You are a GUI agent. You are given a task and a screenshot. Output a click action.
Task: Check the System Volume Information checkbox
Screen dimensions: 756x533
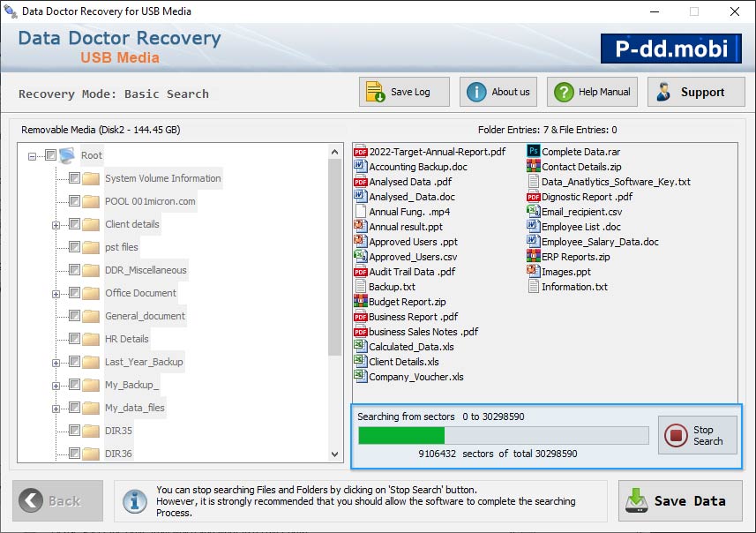tap(74, 178)
